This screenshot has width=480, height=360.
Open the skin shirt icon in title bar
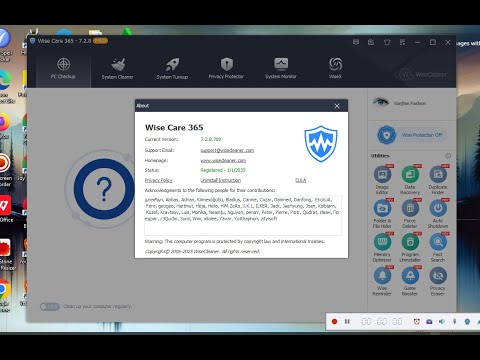[x=387, y=42]
